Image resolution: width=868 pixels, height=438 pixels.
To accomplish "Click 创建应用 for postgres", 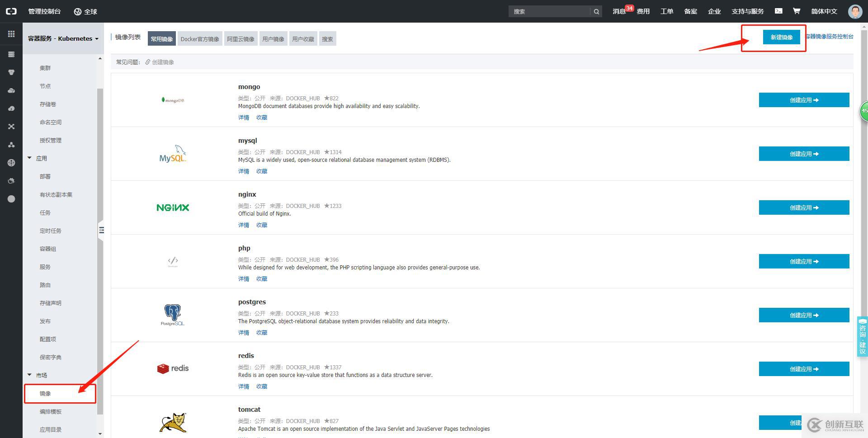I will point(804,315).
